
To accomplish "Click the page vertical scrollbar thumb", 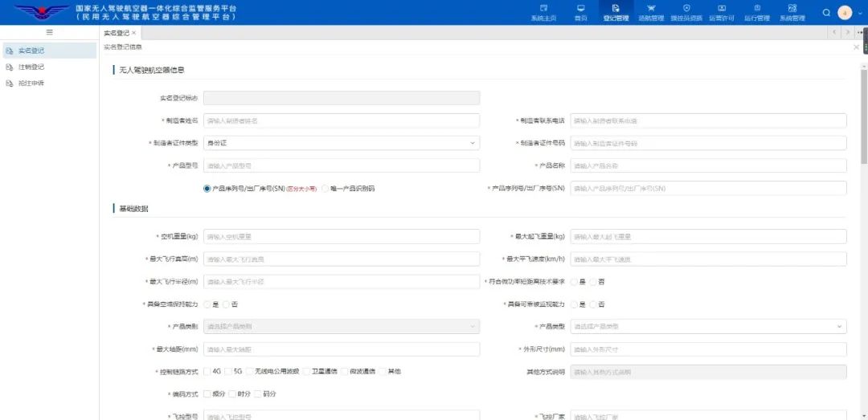I will 863,116.
